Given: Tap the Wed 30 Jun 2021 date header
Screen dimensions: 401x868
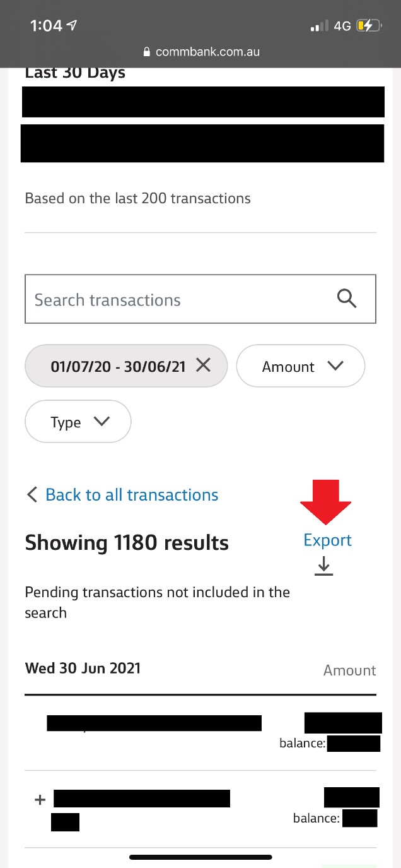Looking at the screenshot, I should (83, 668).
